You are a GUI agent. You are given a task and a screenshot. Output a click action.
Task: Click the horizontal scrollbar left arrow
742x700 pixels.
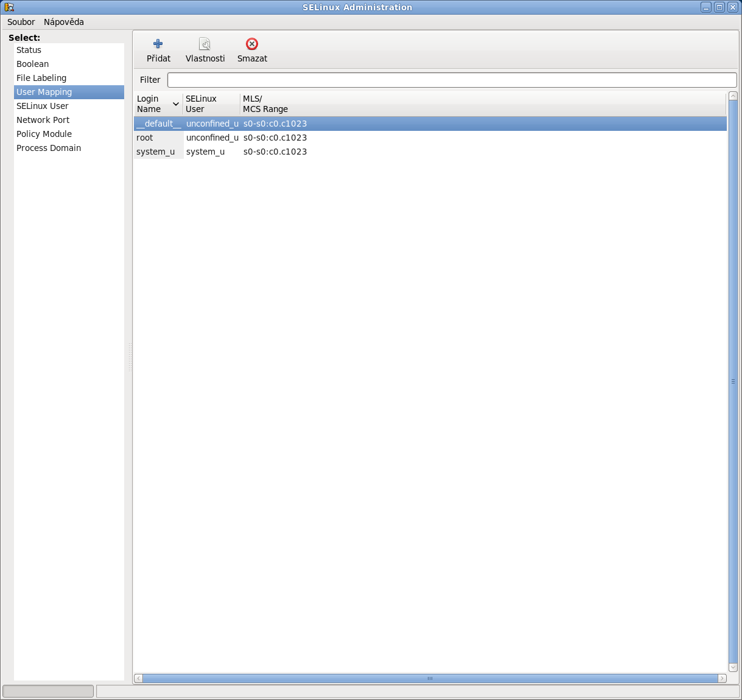point(138,678)
